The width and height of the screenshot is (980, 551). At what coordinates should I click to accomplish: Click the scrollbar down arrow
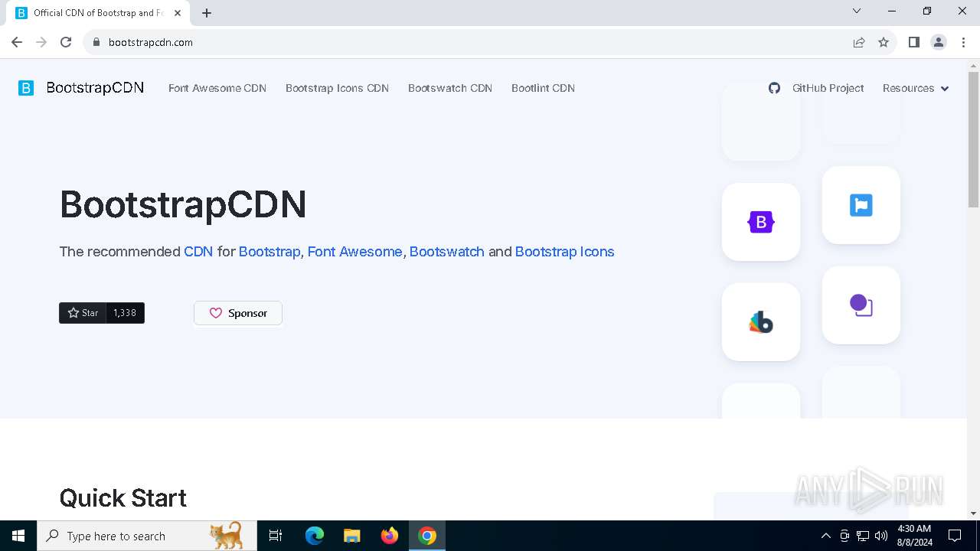(973, 514)
